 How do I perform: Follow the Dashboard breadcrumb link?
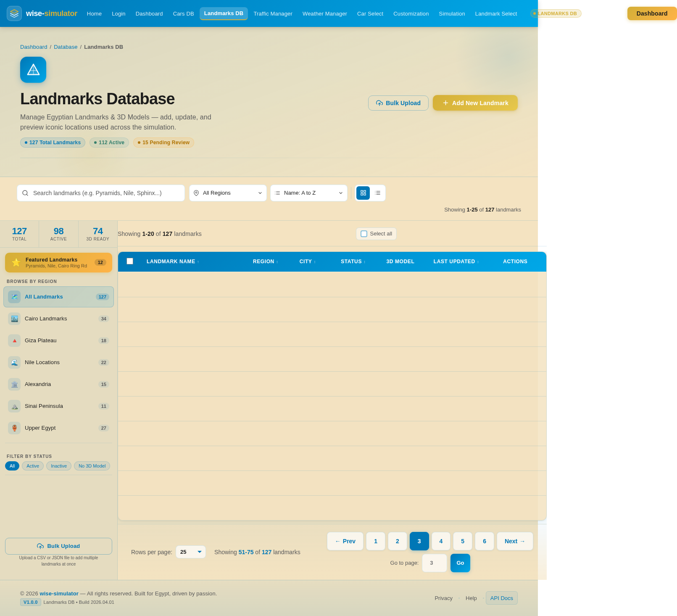point(33,47)
